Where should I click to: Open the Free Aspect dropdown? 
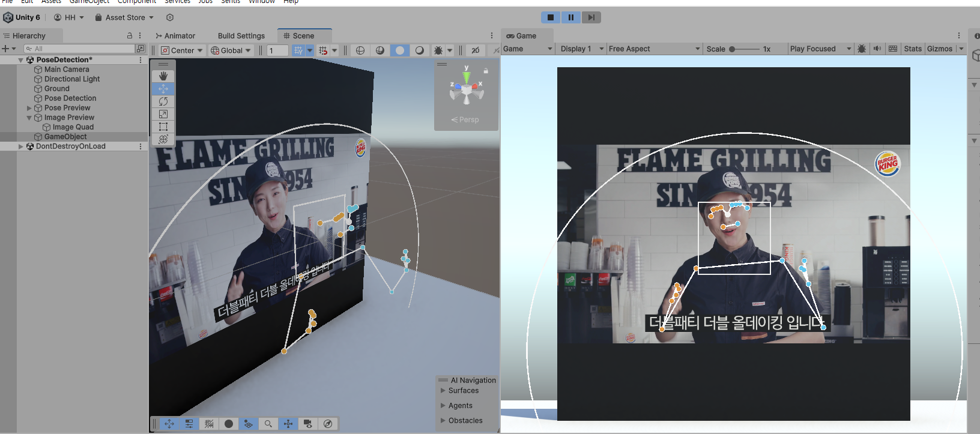pyautogui.click(x=654, y=49)
